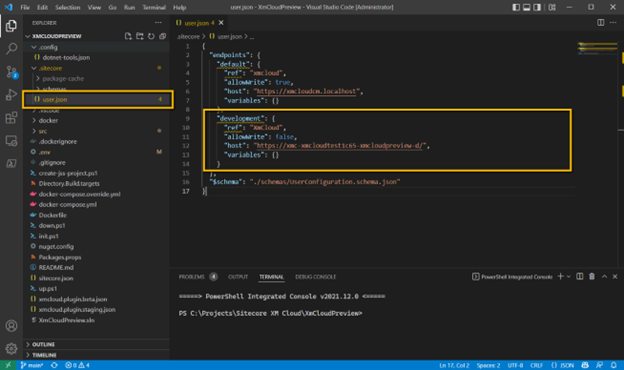Open the Edit menu

pyautogui.click(x=42, y=7)
